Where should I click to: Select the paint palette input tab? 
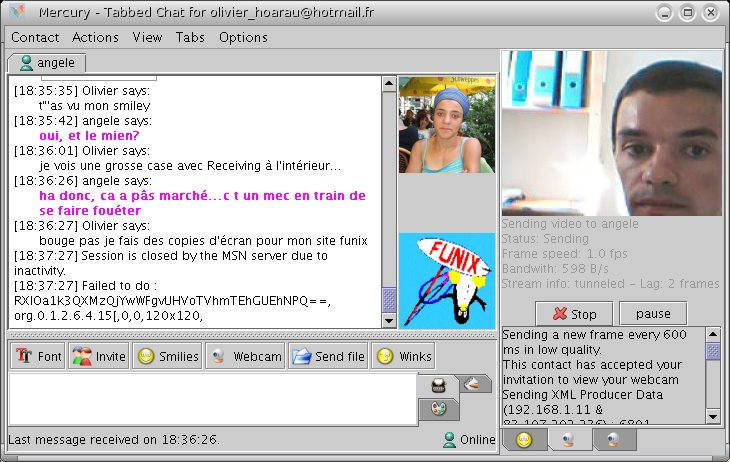(x=440, y=408)
